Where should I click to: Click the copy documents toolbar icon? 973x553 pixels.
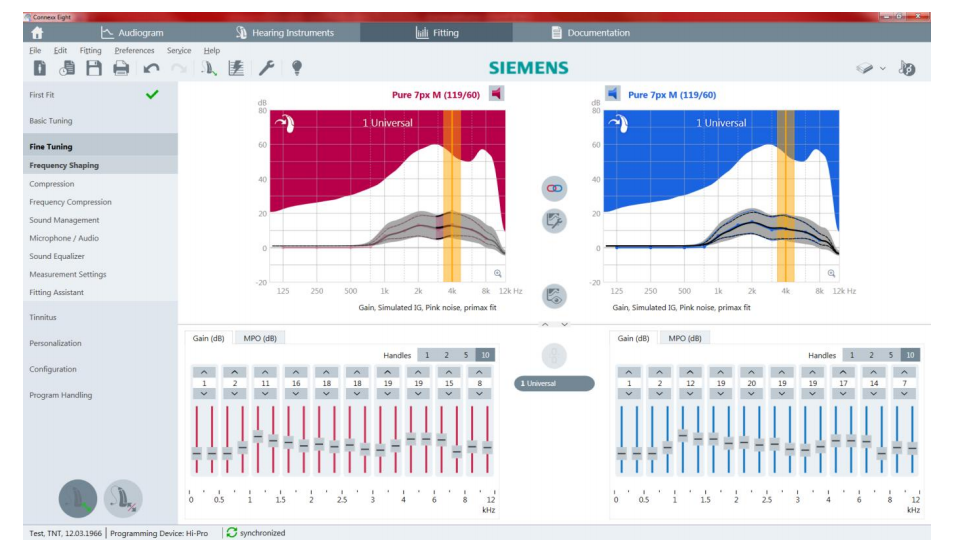pos(67,68)
